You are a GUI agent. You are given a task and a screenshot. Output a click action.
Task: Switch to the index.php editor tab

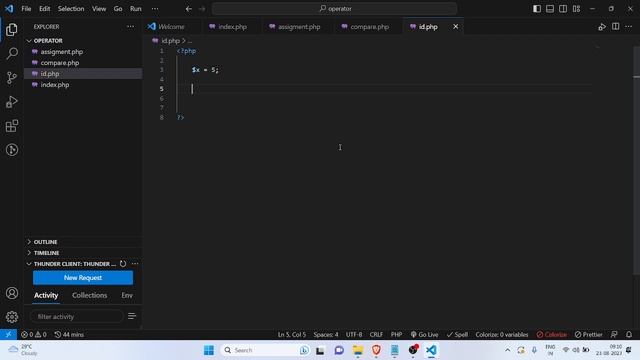233,27
